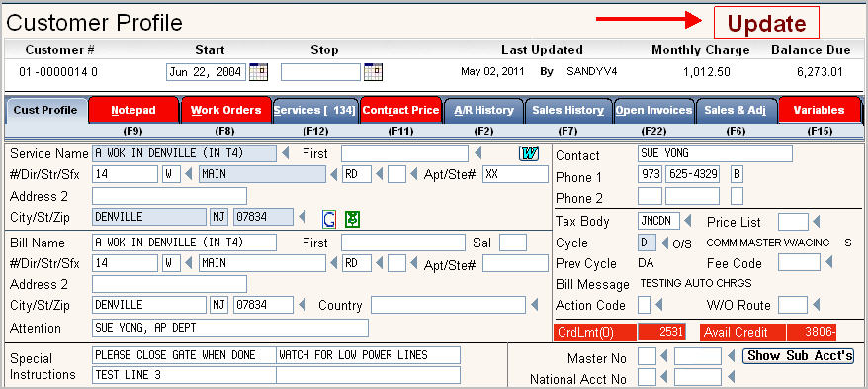Click the Bill Message text TESTING AUTO CHRGS

coord(695,283)
